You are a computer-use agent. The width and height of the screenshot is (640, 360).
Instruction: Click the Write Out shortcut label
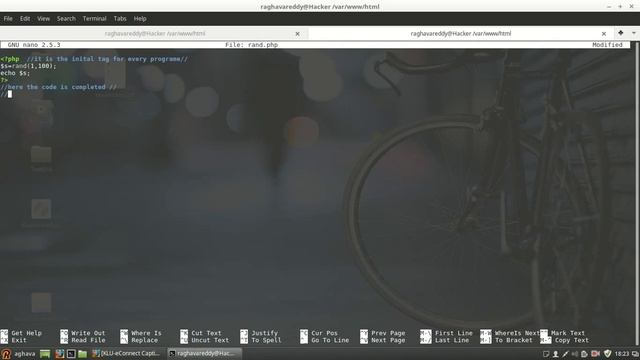88,333
